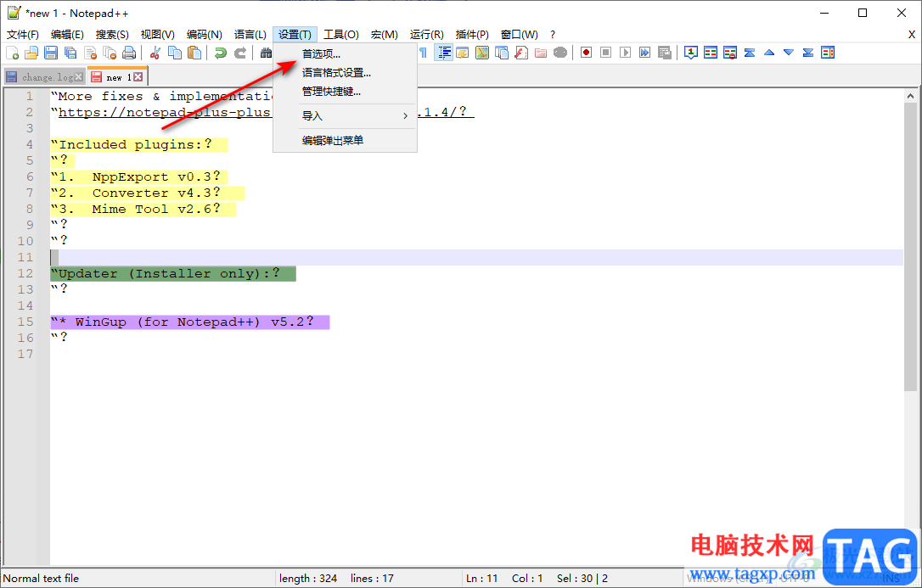
Task: Open the 语言(L) menu
Action: [x=250, y=35]
